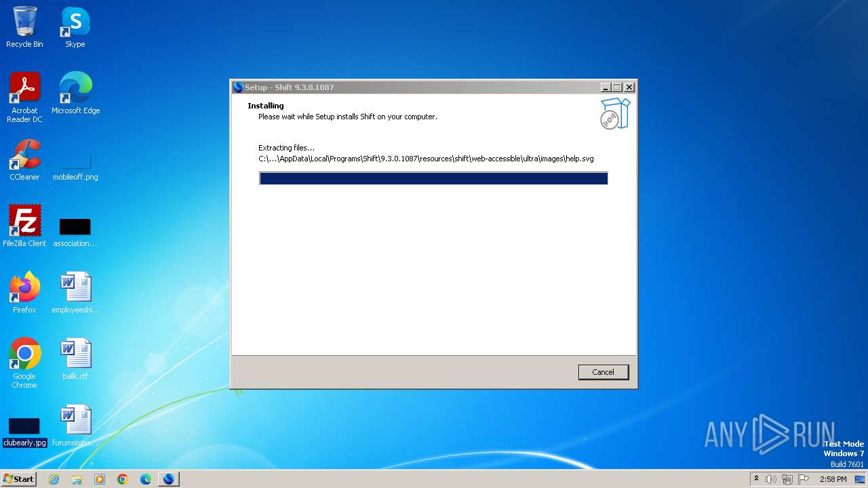Open the network tray icon
Screen dimensions: 868x488
point(787,479)
